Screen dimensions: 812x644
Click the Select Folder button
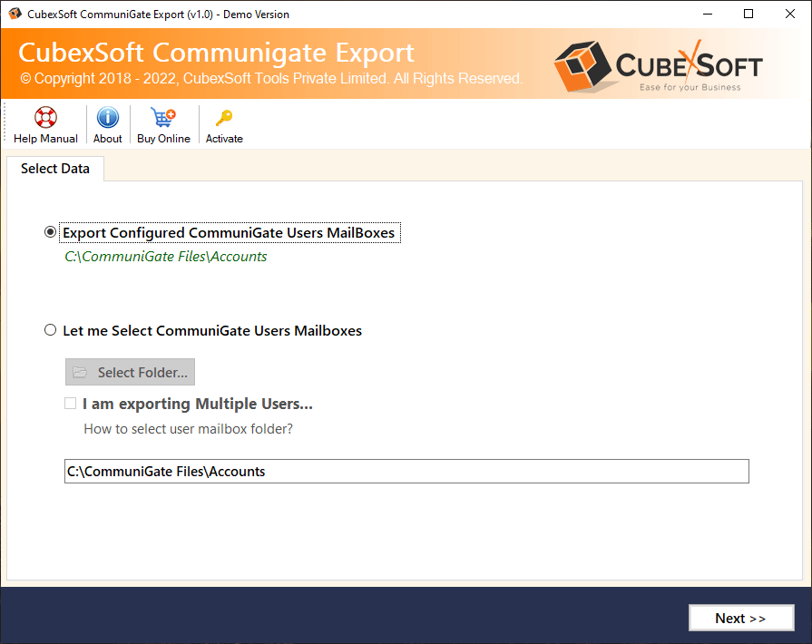click(x=130, y=372)
